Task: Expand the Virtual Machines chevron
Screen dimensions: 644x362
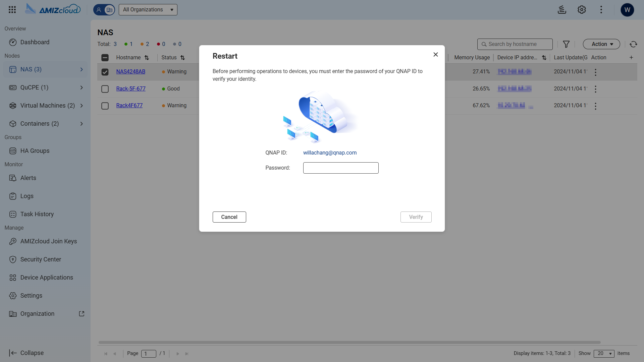Action: coord(82,106)
